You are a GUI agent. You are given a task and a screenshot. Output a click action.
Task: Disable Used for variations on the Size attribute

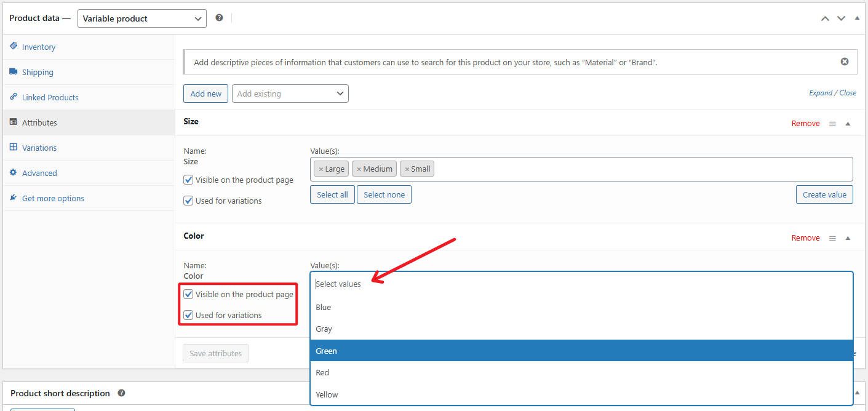tap(188, 201)
